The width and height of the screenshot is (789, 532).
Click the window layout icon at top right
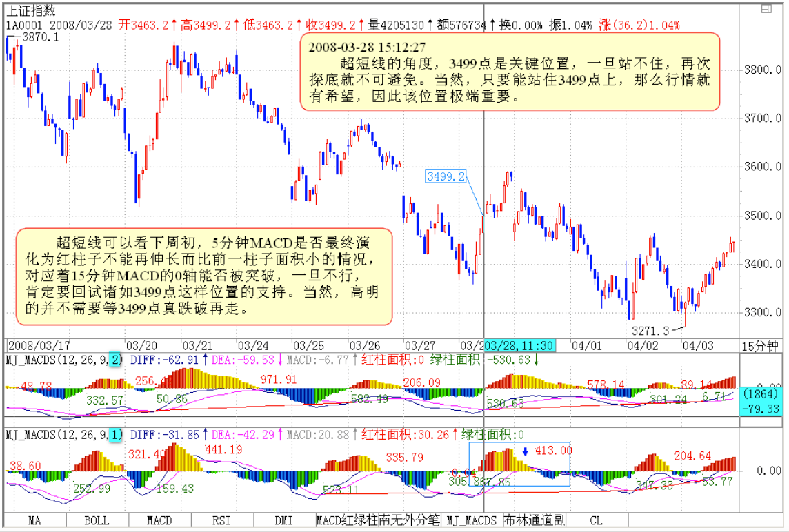pyautogui.click(x=766, y=8)
